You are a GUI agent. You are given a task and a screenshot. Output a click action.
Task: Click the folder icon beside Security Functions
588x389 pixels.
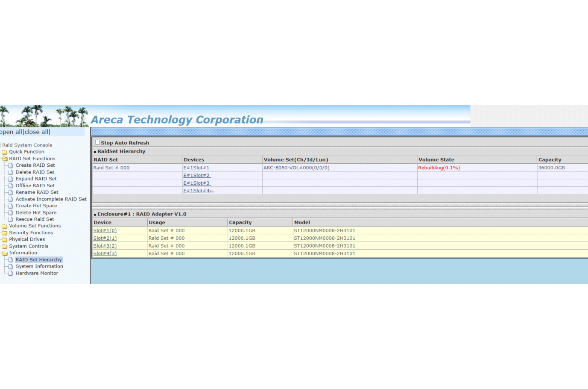coord(5,232)
